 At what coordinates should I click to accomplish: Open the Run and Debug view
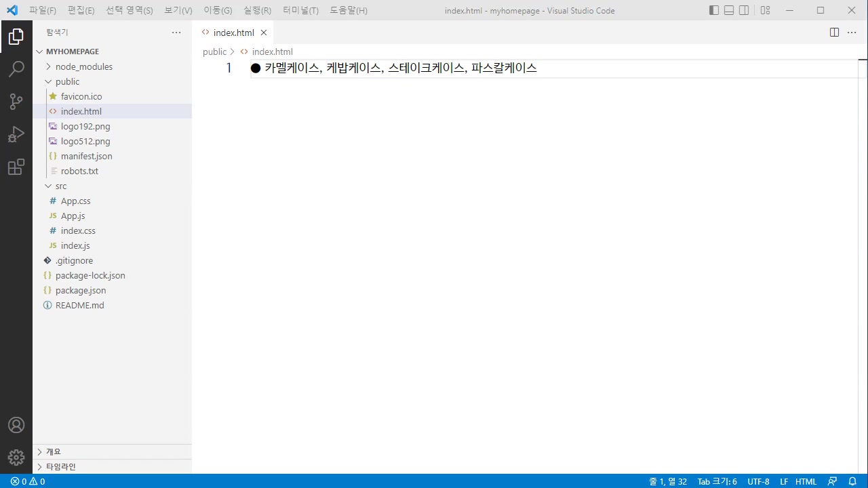click(x=16, y=134)
